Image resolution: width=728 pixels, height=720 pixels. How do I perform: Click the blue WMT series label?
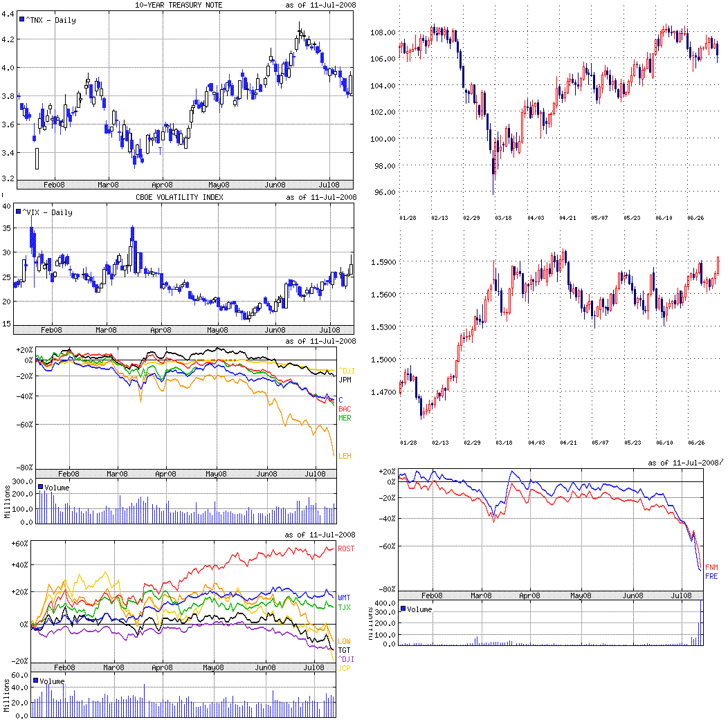pos(344,598)
